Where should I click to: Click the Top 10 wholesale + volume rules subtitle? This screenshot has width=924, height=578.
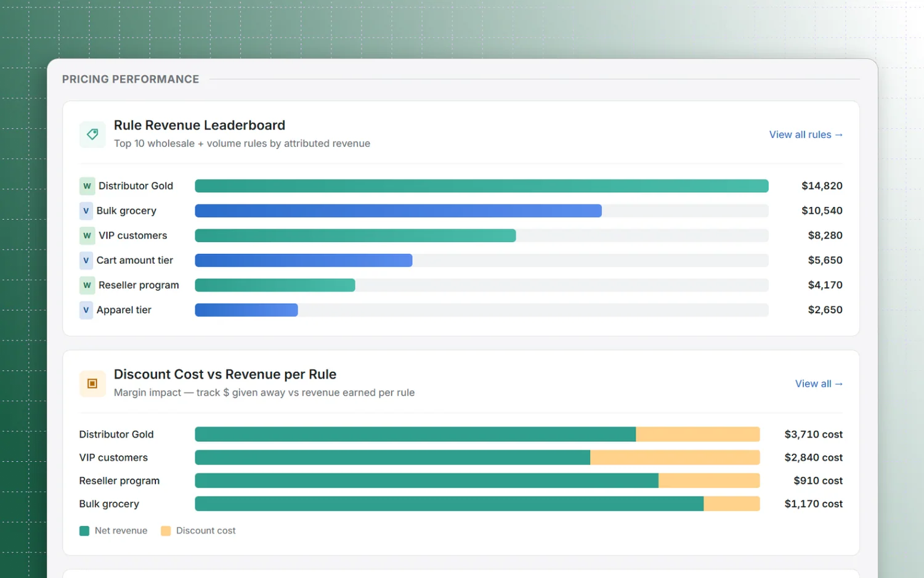click(x=242, y=144)
